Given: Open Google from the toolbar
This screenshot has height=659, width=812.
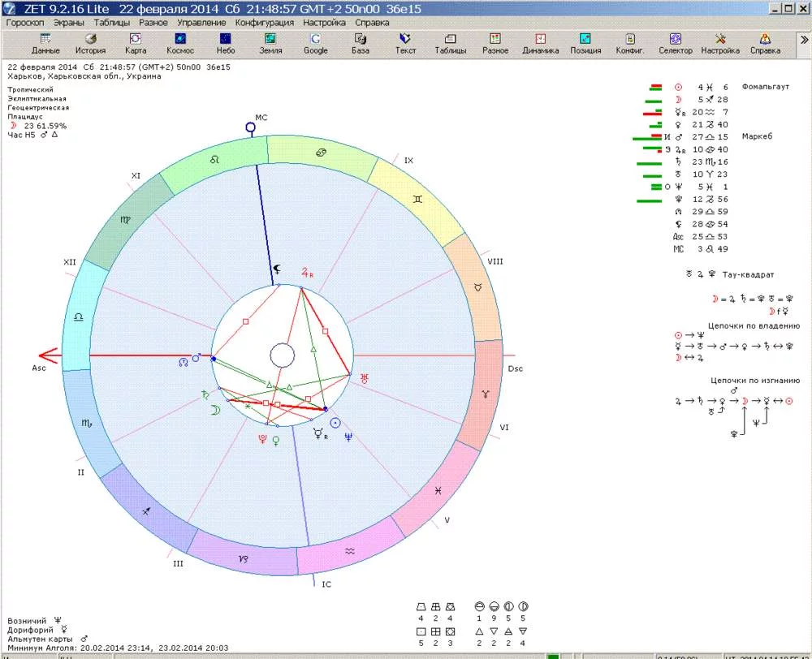Looking at the screenshot, I should pyautogui.click(x=315, y=43).
